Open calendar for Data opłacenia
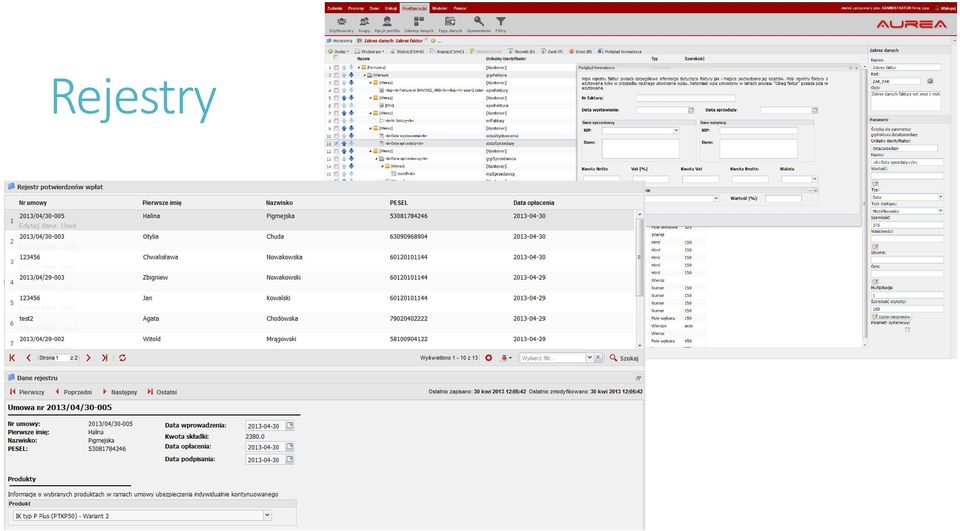 pos(290,447)
